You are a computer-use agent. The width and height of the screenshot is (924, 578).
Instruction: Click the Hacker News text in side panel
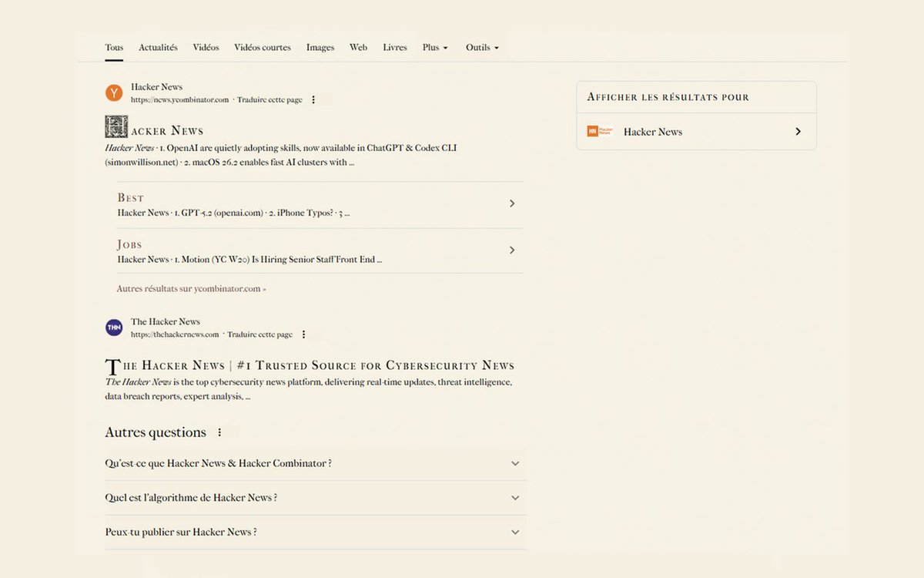653,132
